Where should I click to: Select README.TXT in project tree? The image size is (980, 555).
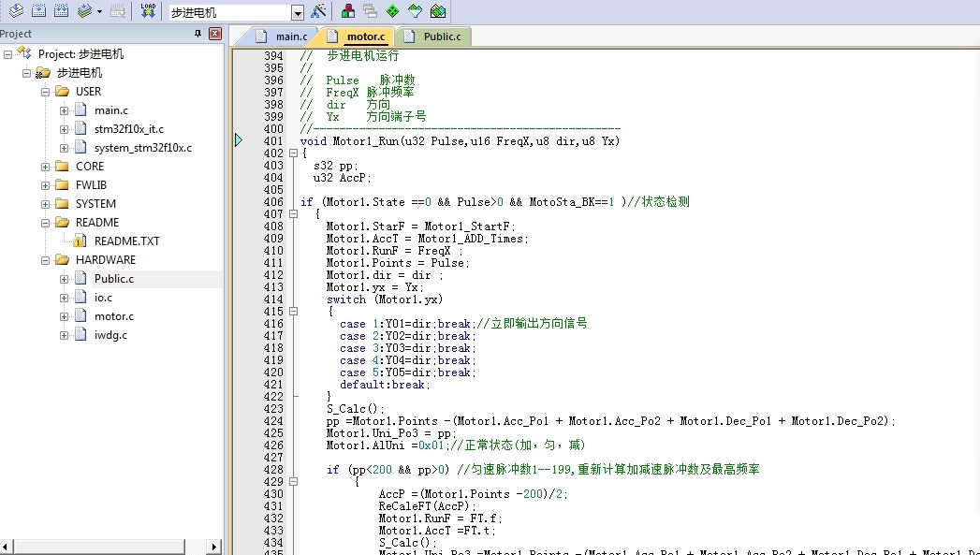tap(127, 241)
